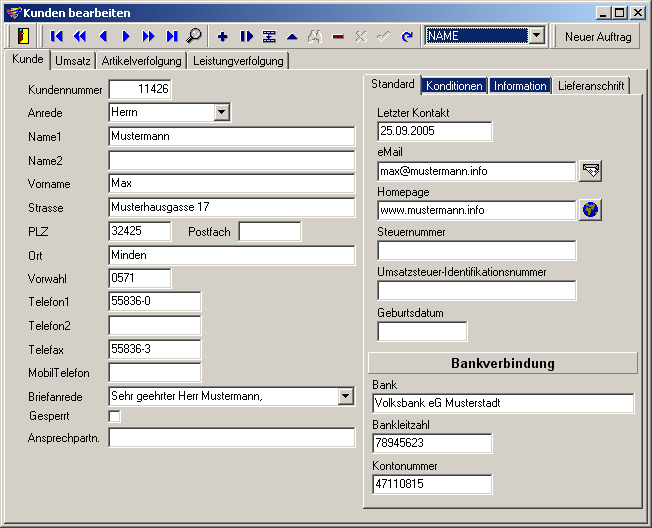Skip forward several records with double-right arrows
652x528 pixels.
click(x=148, y=37)
